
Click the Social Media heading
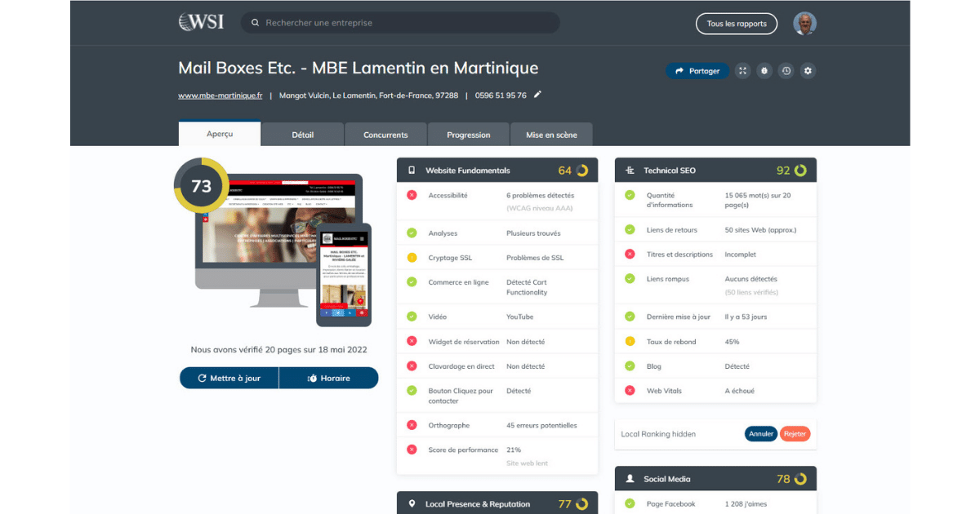[x=667, y=479]
